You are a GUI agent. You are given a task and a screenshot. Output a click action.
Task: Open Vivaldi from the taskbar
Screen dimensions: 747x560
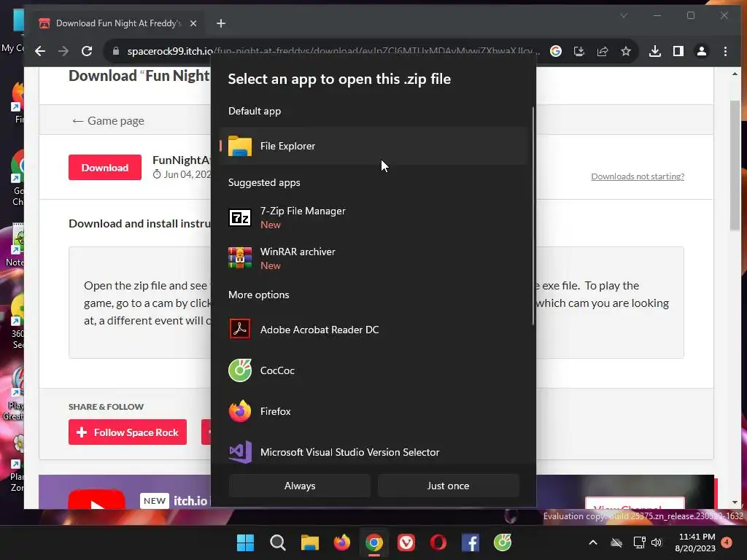point(406,542)
